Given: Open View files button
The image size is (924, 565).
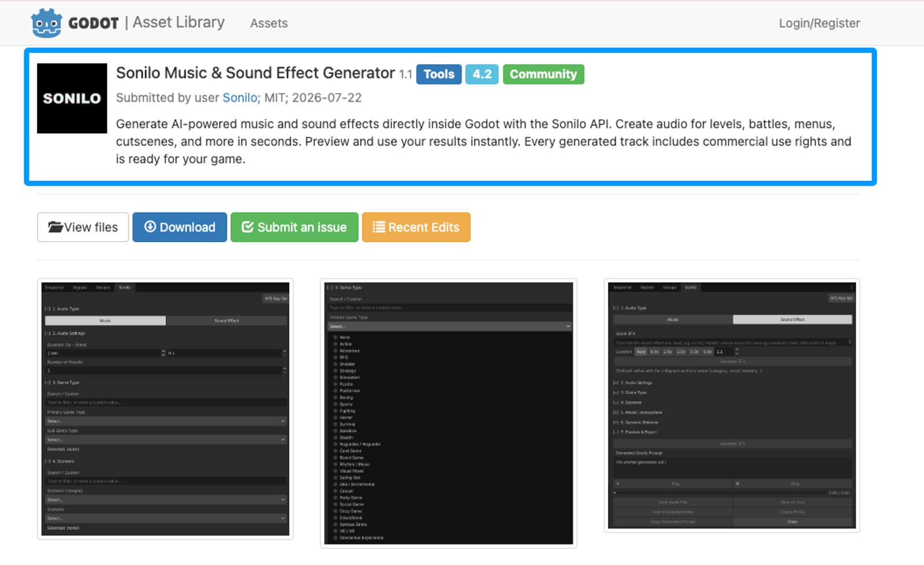Looking at the screenshot, I should point(83,227).
